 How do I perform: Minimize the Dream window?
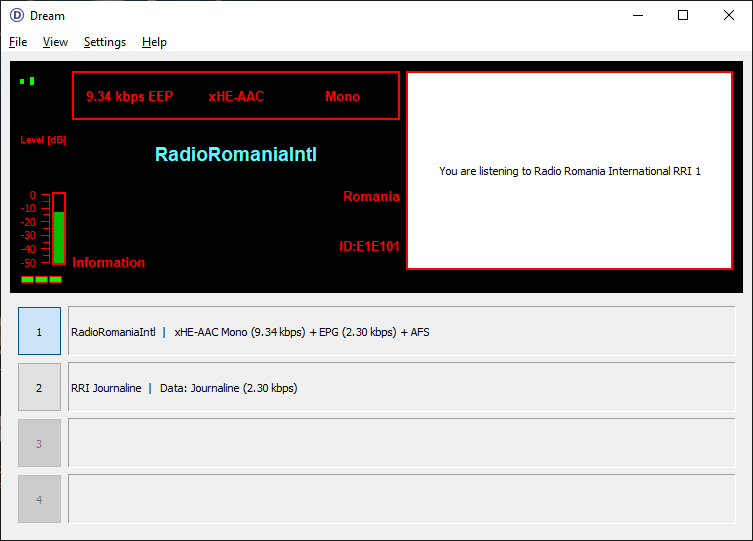[637, 15]
